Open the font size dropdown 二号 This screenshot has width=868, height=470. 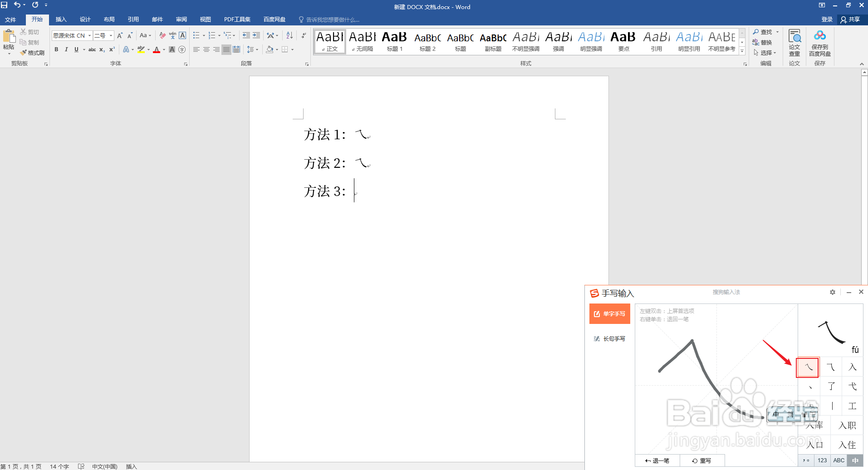click(111, 35)
